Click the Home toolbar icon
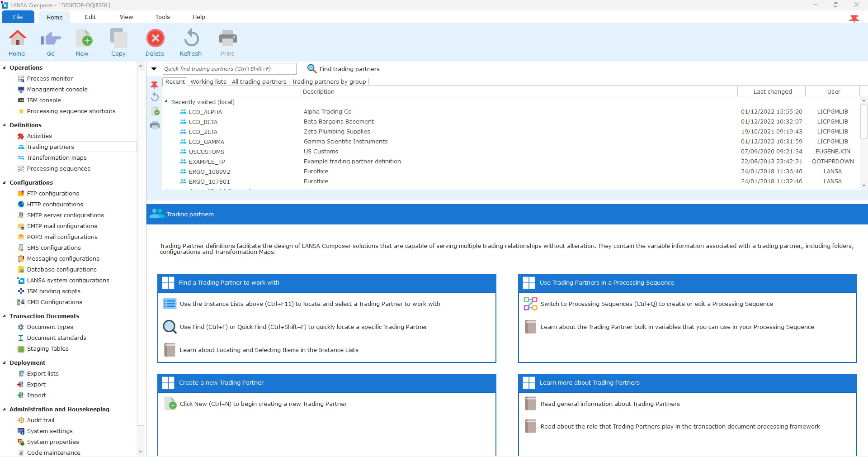 pos(17,38)
